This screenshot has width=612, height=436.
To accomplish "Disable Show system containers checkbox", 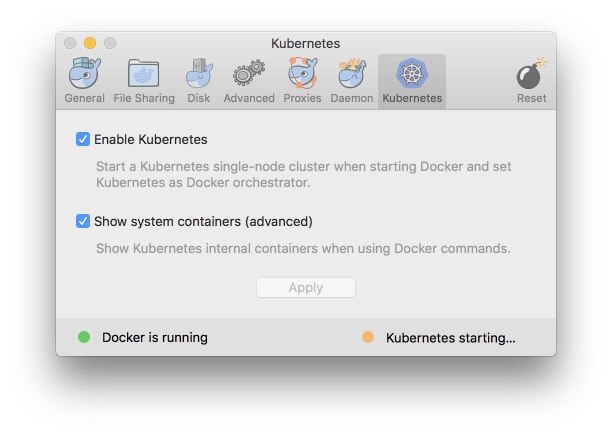I will pyautogui.click(x=83, y=221).
